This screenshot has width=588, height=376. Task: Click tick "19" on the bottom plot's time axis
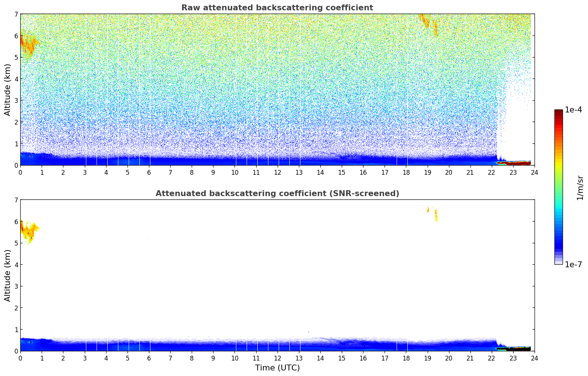click(427, 358)
